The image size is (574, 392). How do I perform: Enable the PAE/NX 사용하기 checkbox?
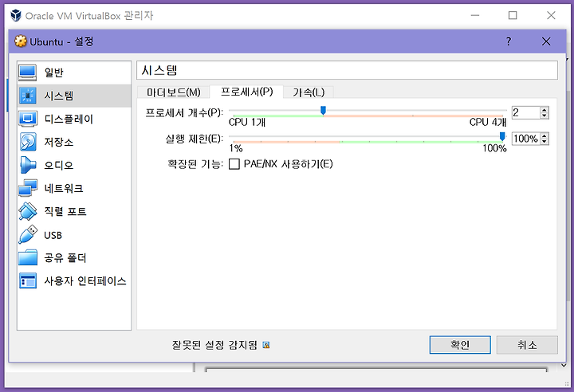click(234, 164)
